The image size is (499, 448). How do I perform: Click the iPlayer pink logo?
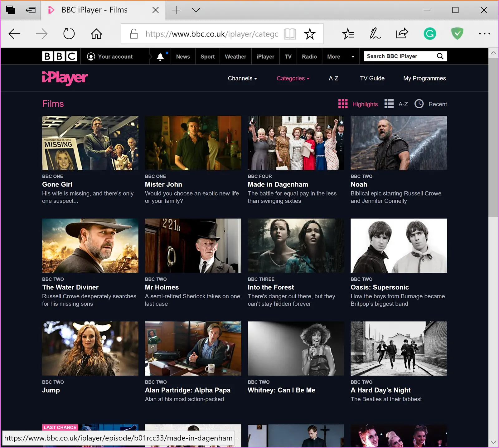(x=65, y=78)
